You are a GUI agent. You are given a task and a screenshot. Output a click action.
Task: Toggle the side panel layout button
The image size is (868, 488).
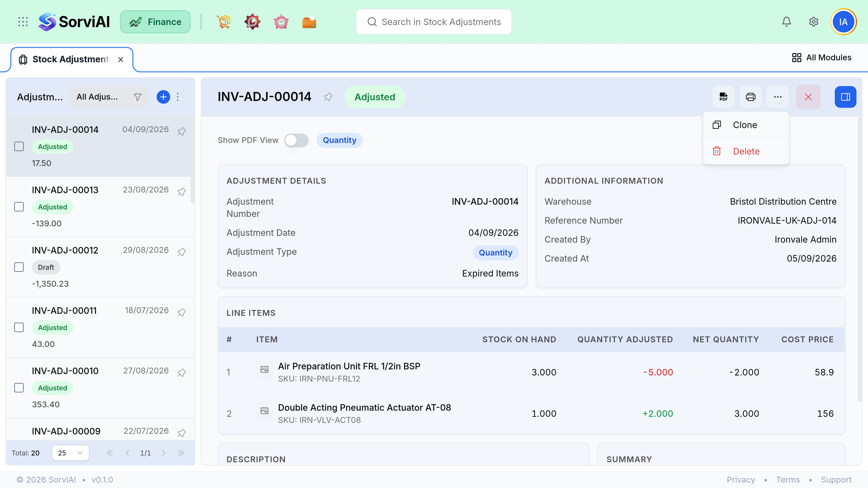click(x=845, y=97)
